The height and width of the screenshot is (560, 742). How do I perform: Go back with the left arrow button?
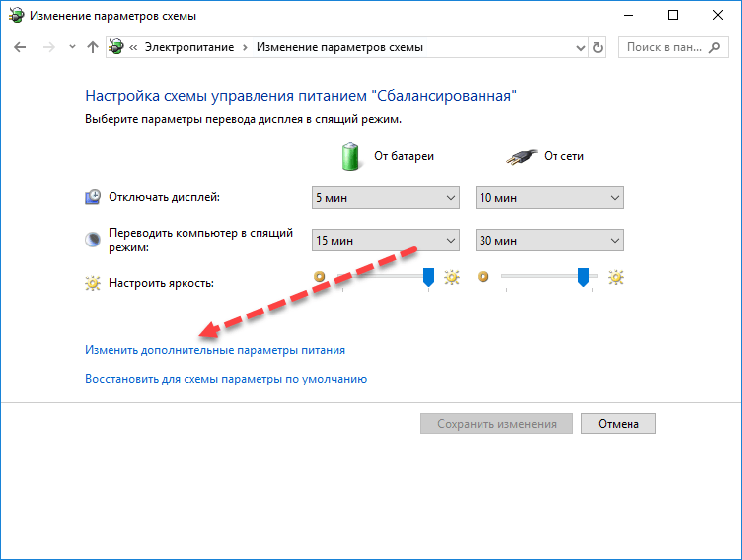20,47
